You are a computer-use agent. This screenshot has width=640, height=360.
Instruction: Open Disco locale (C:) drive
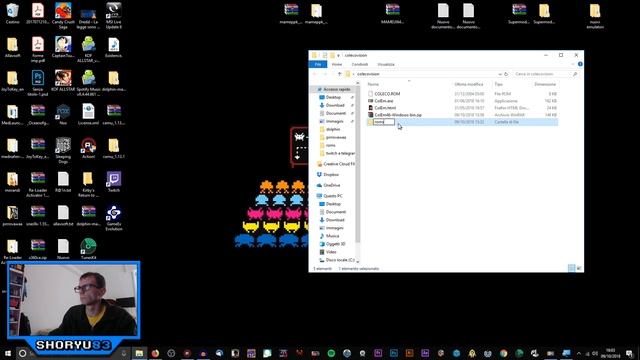point(337,260)
